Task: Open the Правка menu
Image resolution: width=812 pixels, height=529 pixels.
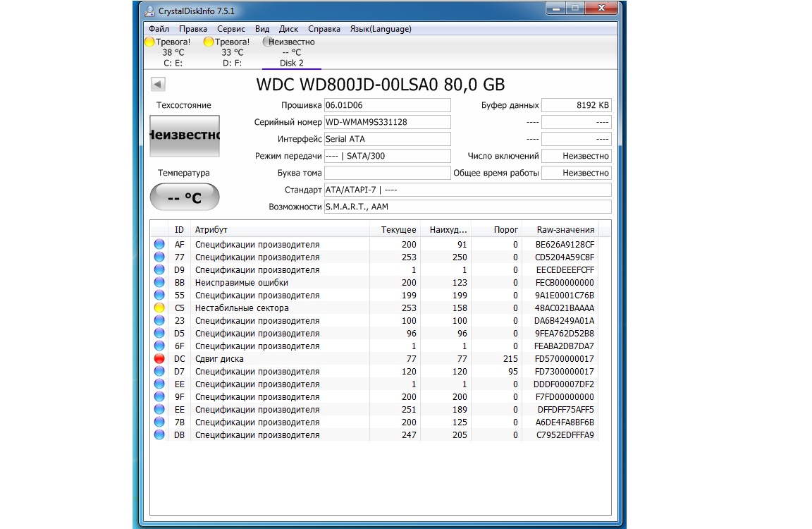Action: pyautogui.click(x=192, y=29)
